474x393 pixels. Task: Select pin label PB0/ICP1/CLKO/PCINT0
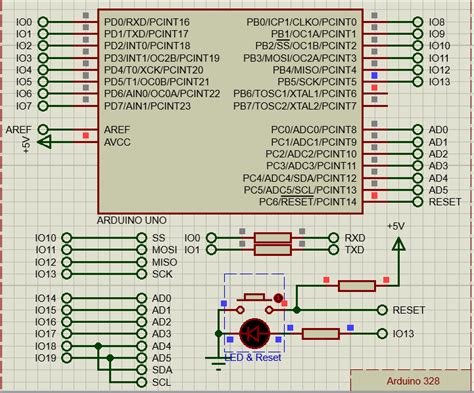tap(302, 22)
